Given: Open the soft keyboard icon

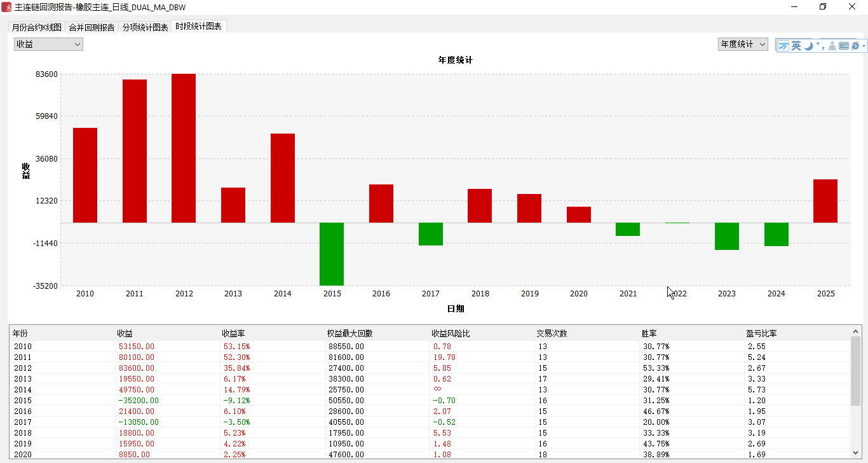Looking at the screenshot, I should coord(844,46).
